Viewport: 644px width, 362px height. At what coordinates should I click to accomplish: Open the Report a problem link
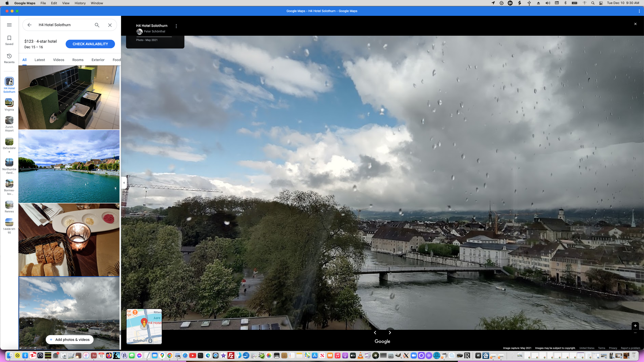630,348
